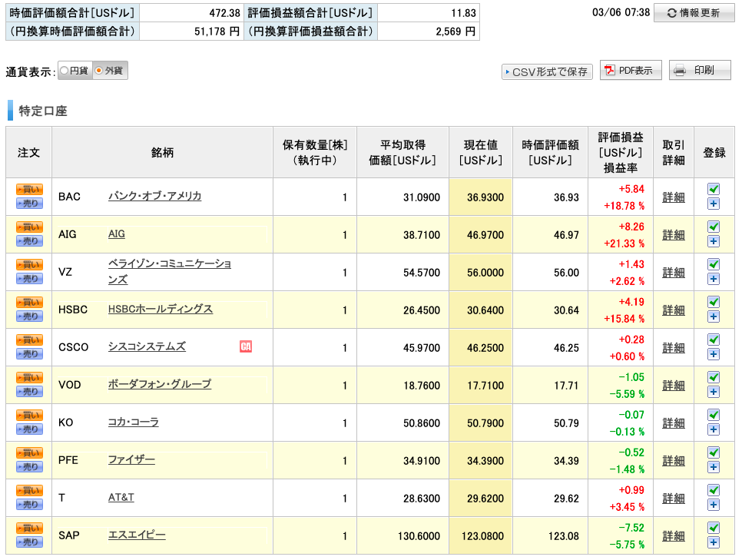Click the plus register icon in KO row

(714, 430)
